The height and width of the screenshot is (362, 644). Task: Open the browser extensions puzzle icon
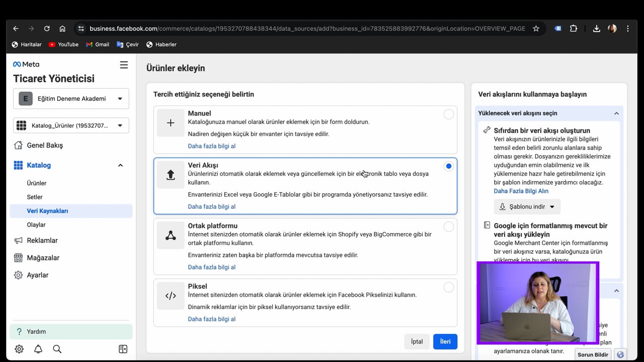[574, 29]
